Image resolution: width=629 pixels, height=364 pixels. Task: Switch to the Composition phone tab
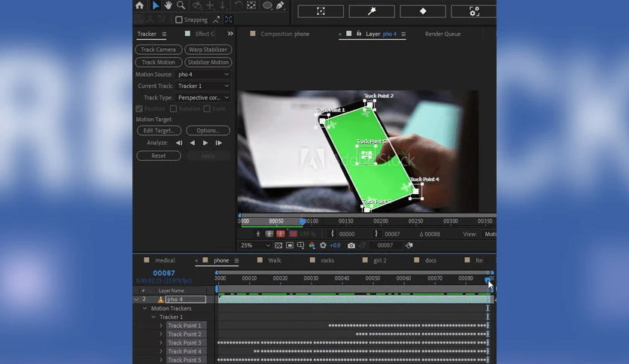[x=285, y=34]
